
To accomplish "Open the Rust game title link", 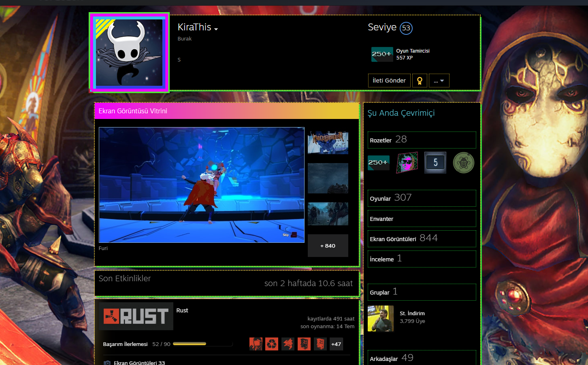I will point(182,310).
